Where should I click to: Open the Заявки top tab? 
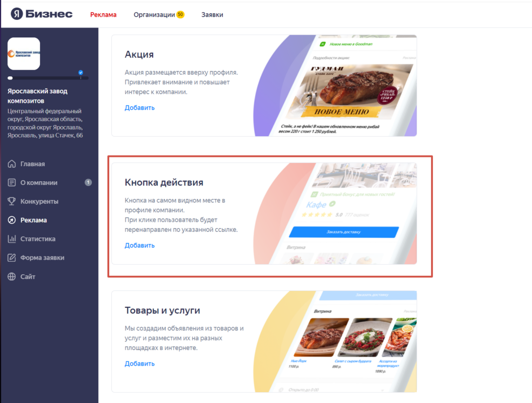click(x=212, y=15)
